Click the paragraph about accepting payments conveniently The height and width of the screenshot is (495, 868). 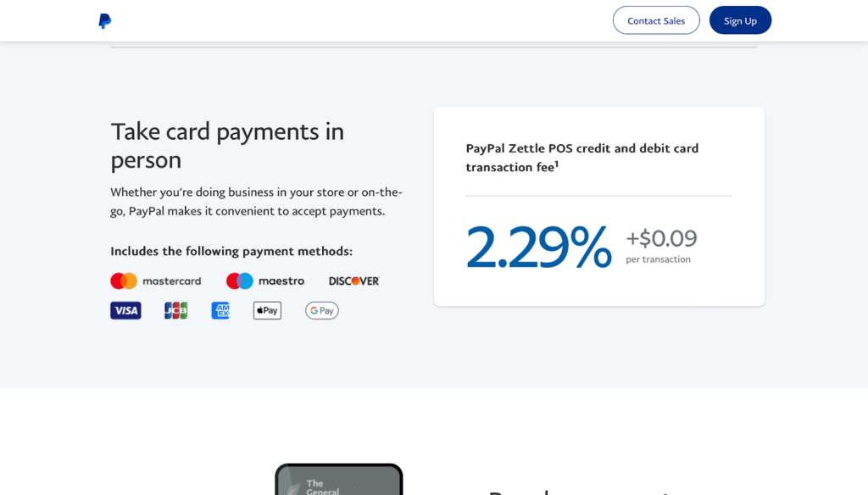pos(256,202)
